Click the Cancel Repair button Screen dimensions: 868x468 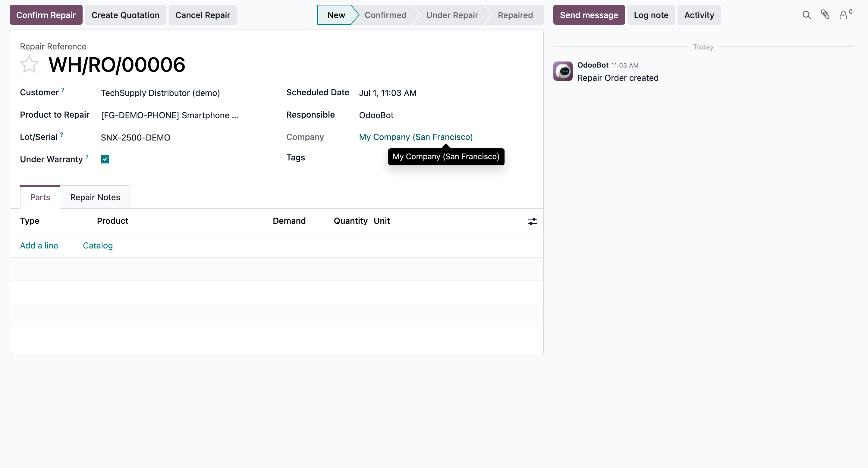203,15
